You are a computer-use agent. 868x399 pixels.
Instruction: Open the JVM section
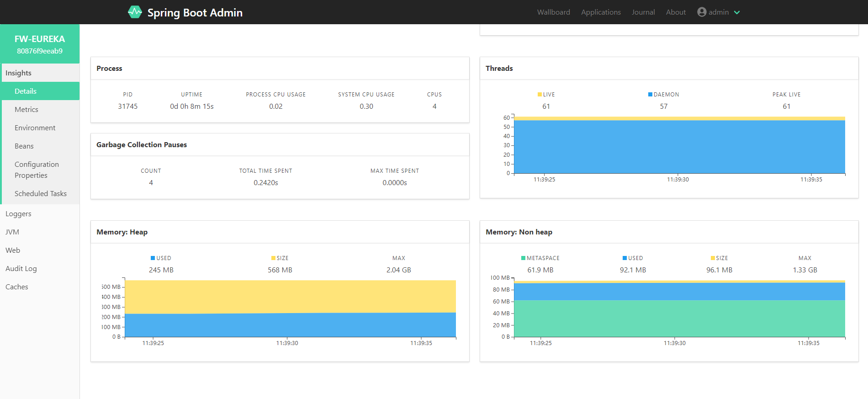pyautogui.click(x=40, y=232)
